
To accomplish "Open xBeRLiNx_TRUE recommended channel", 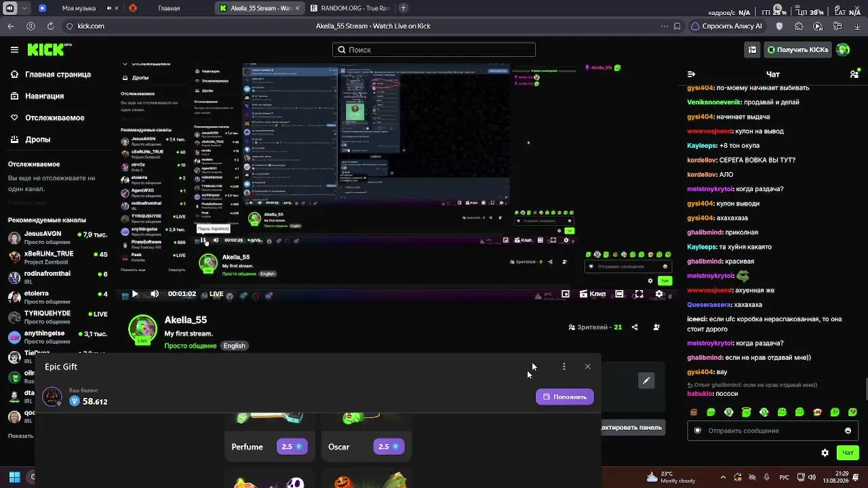I will 58,258.
